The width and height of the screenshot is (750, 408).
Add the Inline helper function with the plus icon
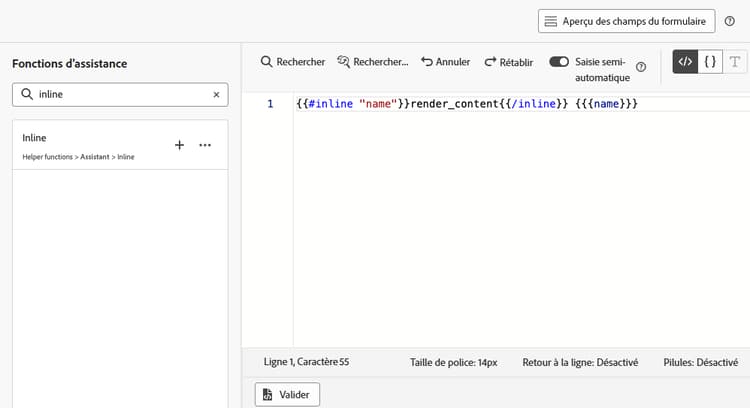coord(179,145)
